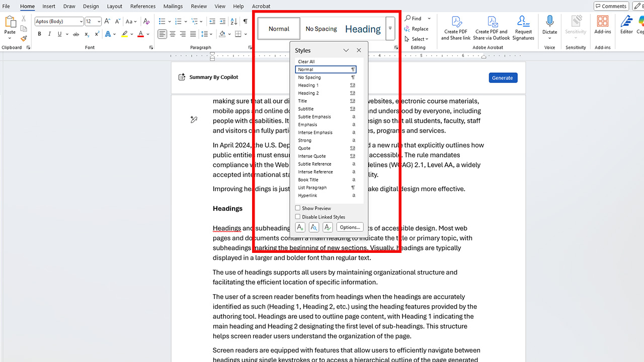Switch to the Layout tab
This screenshot has height=362, width=644.
coord(114,6)
